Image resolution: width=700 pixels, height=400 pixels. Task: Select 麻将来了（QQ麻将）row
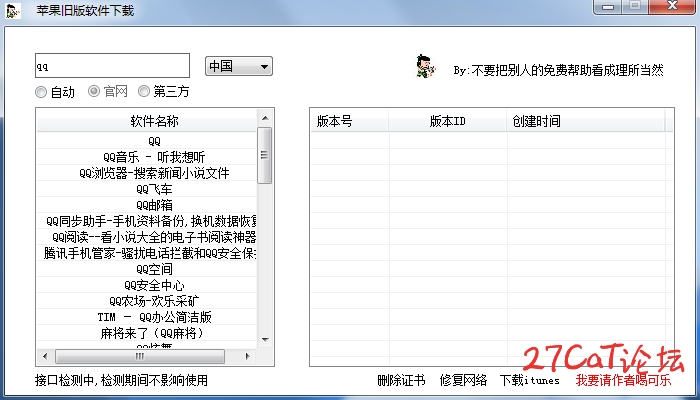(146, 333)
